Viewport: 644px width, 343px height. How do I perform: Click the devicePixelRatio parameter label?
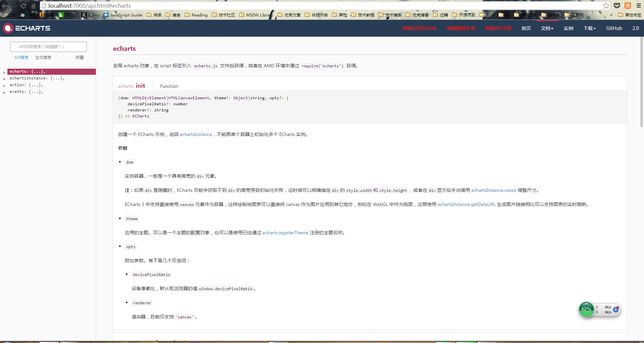pyautogui.click(x=151, y=275)
